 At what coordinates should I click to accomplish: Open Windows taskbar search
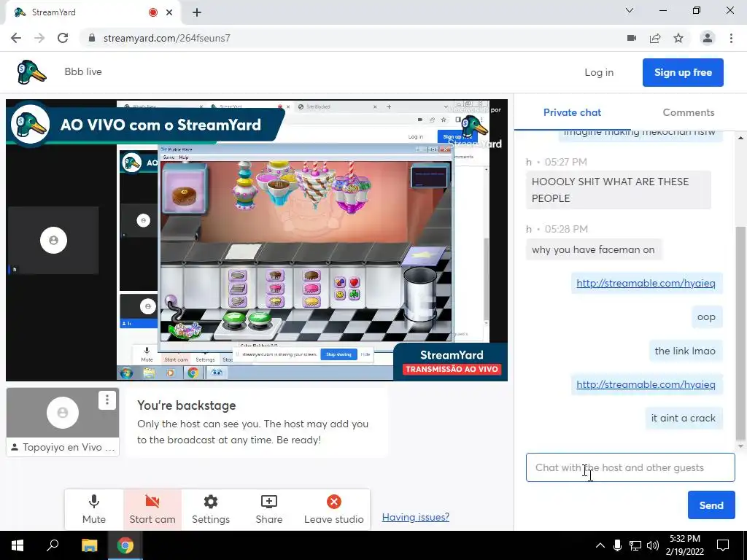pyautogui.click(x=53, y=545)
